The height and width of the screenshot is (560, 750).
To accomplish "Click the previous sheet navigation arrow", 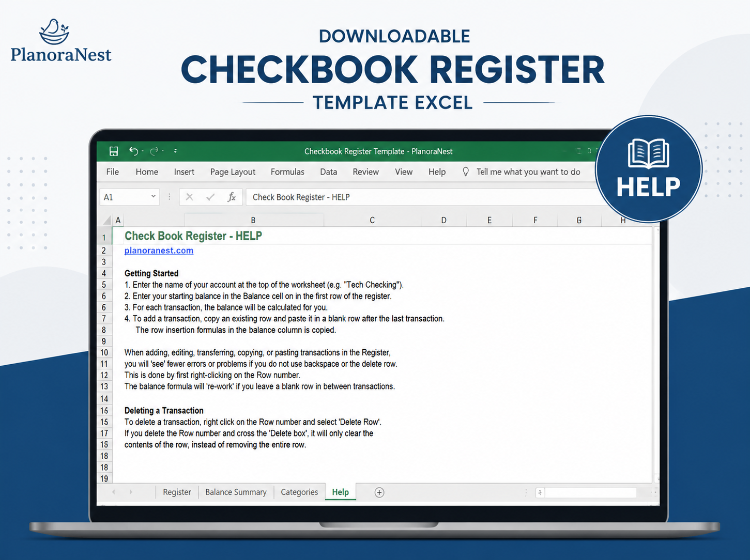I will point(114,492).
